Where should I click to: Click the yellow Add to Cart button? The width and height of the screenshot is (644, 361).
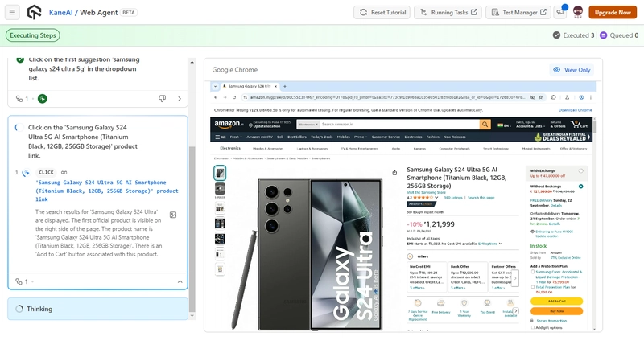(x=556, y=302)
